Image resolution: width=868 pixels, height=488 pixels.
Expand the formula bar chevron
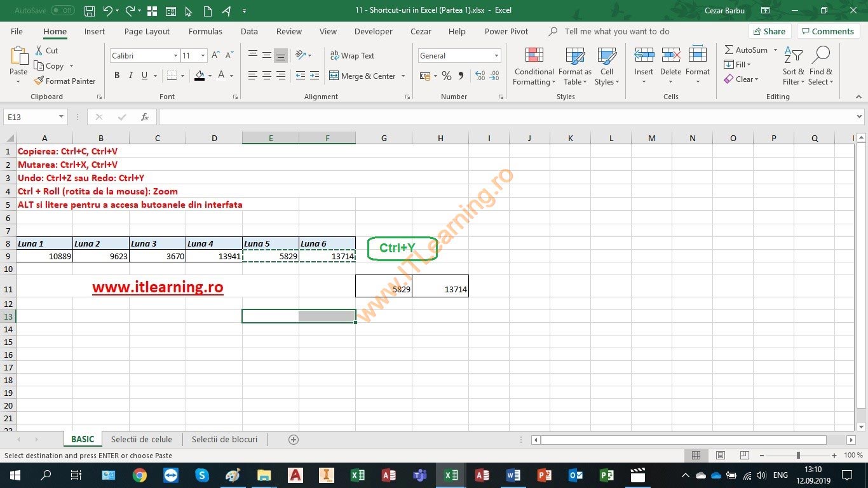(x=860, y=117)
